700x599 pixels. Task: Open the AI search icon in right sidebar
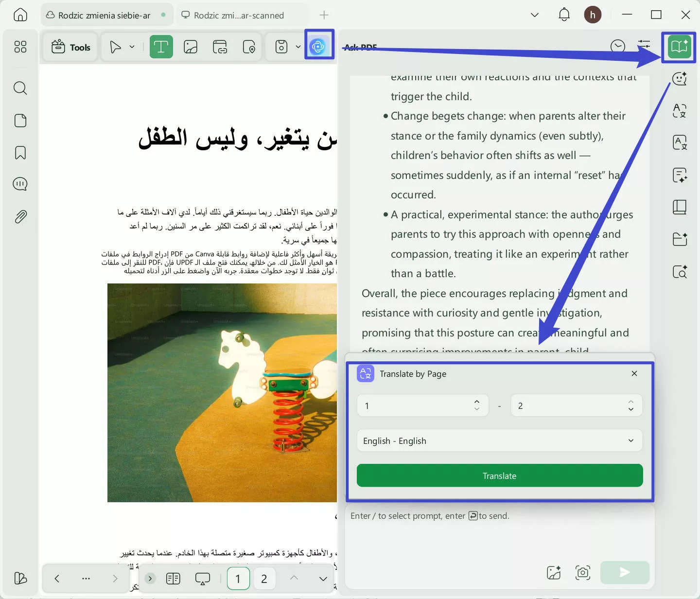679,272
